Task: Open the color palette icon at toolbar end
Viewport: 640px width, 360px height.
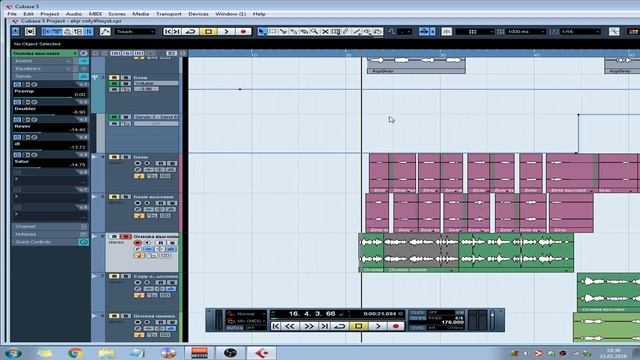Action: tap(633, 31)
